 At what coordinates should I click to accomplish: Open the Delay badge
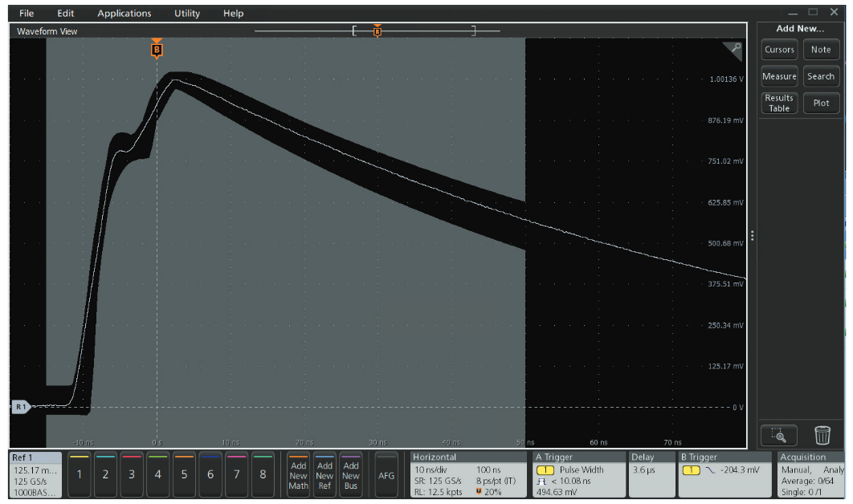coord(651,474)
